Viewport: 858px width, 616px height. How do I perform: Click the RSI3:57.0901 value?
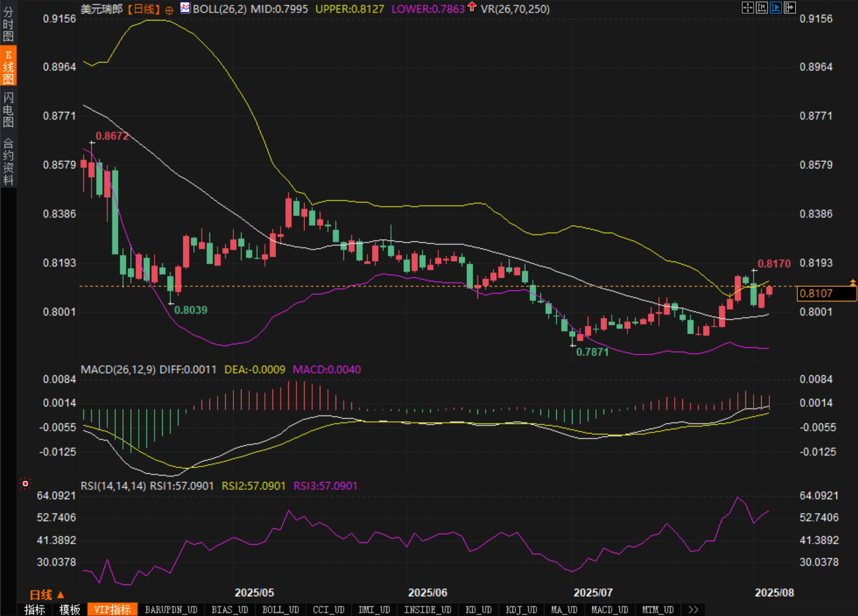[325, 486]
